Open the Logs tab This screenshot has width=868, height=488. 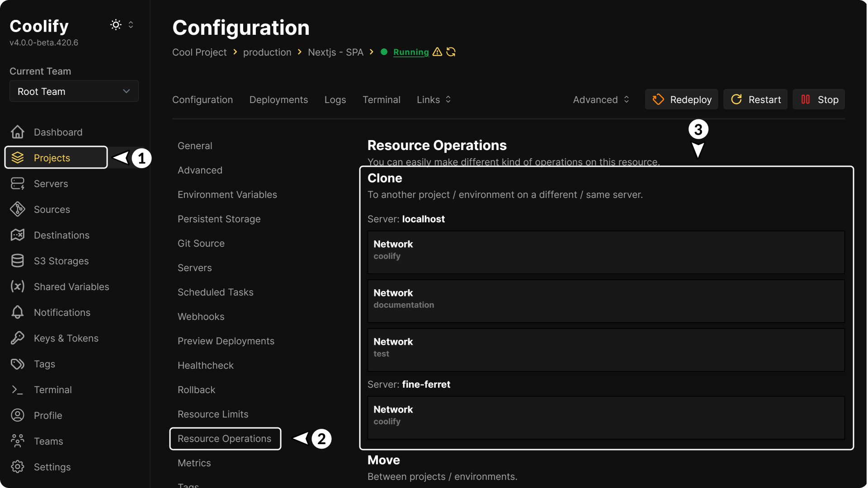tap(335, 99)
